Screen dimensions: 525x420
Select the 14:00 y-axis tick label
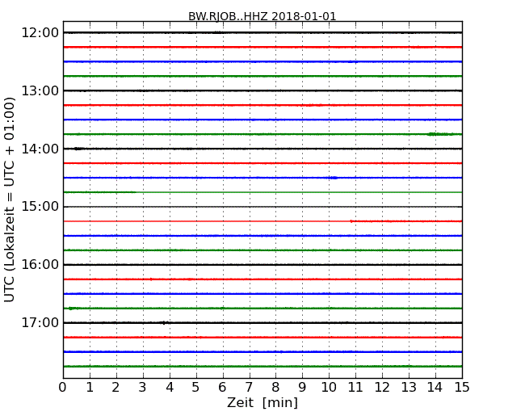coord(40,149)
